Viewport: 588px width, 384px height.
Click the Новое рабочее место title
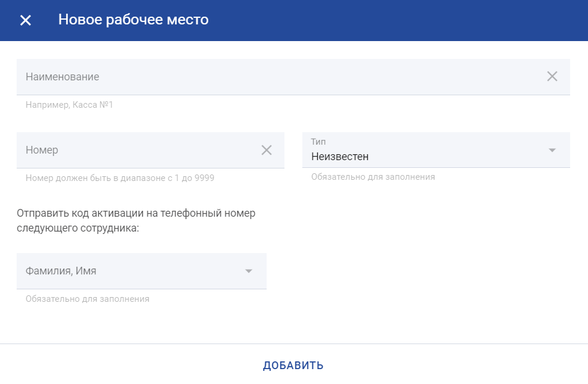pos(133,20)
